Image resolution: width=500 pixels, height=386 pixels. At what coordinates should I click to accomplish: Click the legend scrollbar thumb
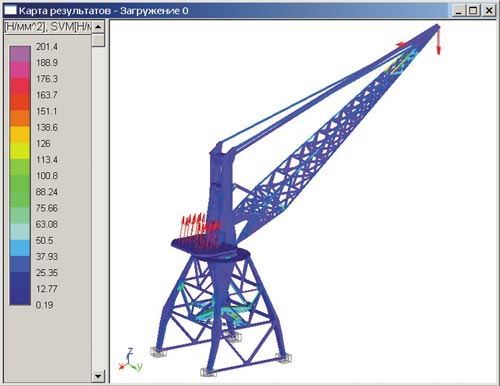(98, 40)
